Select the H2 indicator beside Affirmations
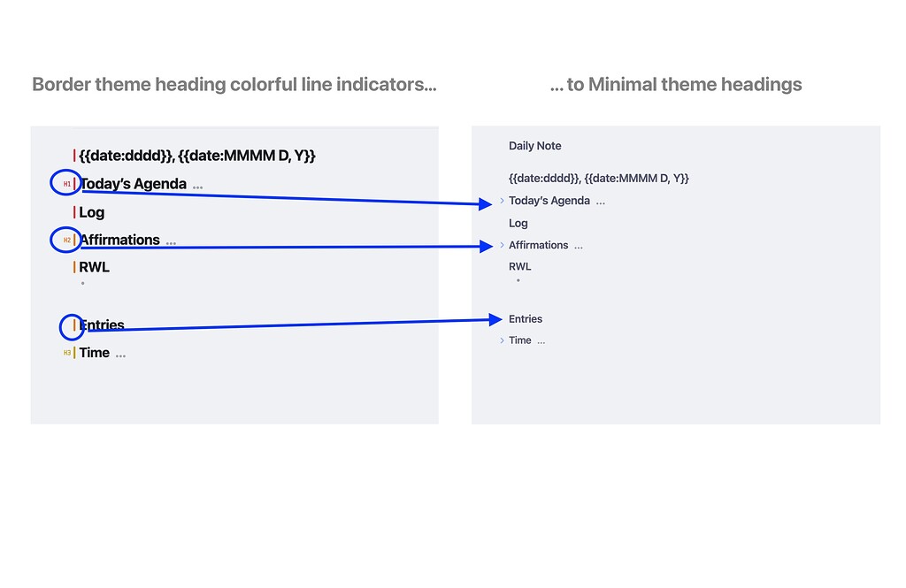This screenshot has width=906, height=588. (x=65, y=240)
